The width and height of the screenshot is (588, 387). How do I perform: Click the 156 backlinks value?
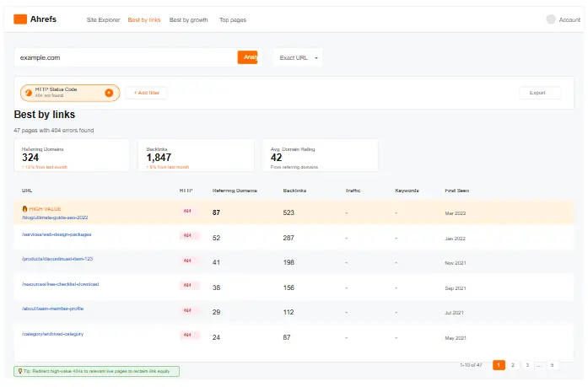289,288
